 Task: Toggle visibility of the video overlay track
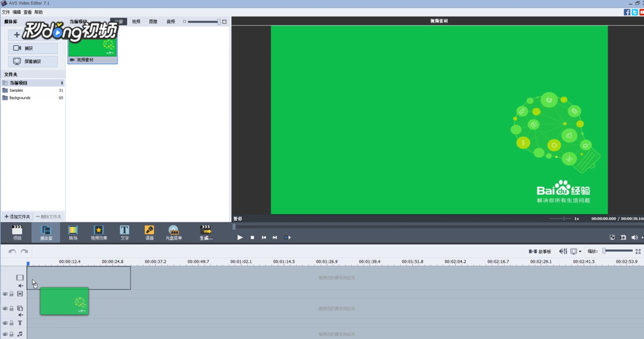pyautogui.click(x=5, y=309)
